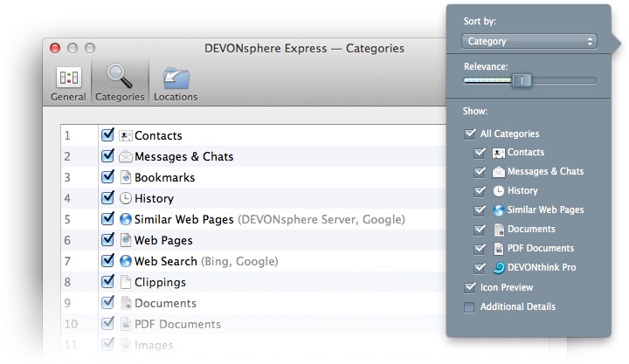Open the Locations folder pane
The image size is (629, 364).
176,82
